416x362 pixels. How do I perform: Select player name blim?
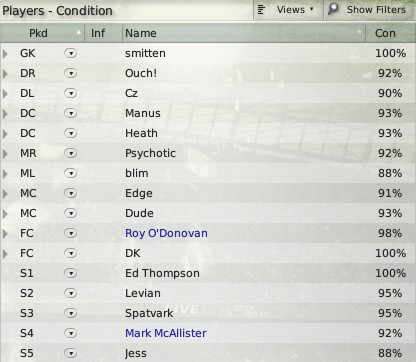[137, 173]
